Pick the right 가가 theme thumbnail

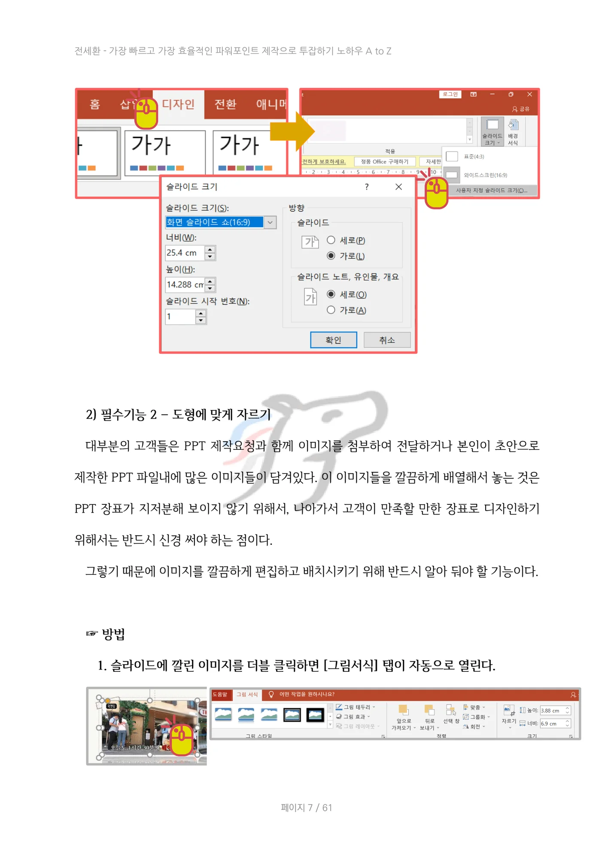tap(249, 152)
